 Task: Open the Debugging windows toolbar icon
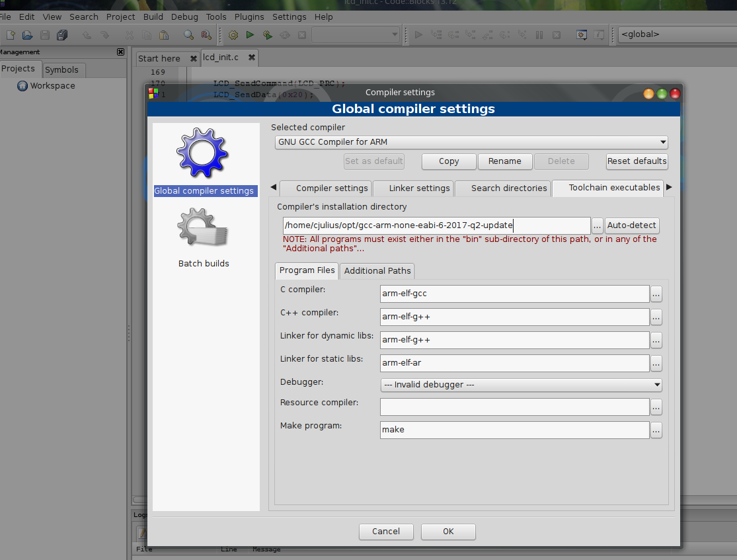point(582,35)
